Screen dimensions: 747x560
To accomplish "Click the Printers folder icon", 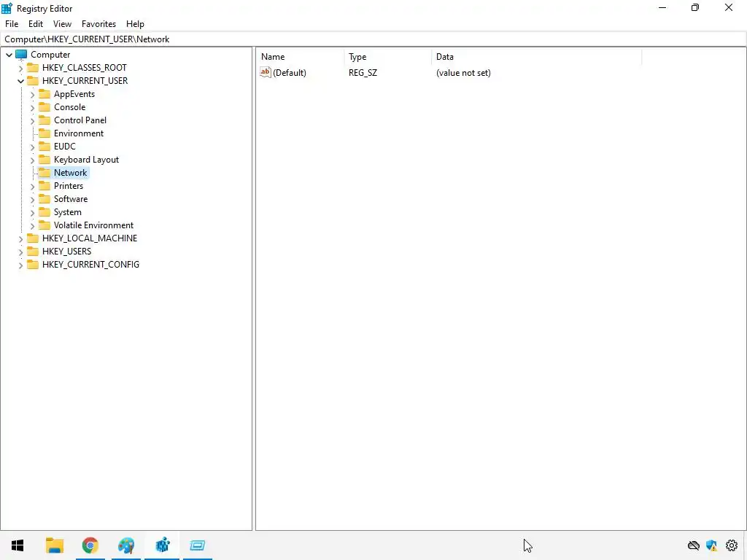I will (x=44, y=185).
